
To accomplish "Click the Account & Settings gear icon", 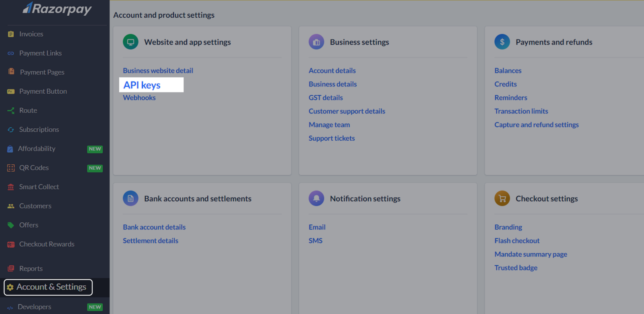I will pyautogui.click(x=10, y=287).
